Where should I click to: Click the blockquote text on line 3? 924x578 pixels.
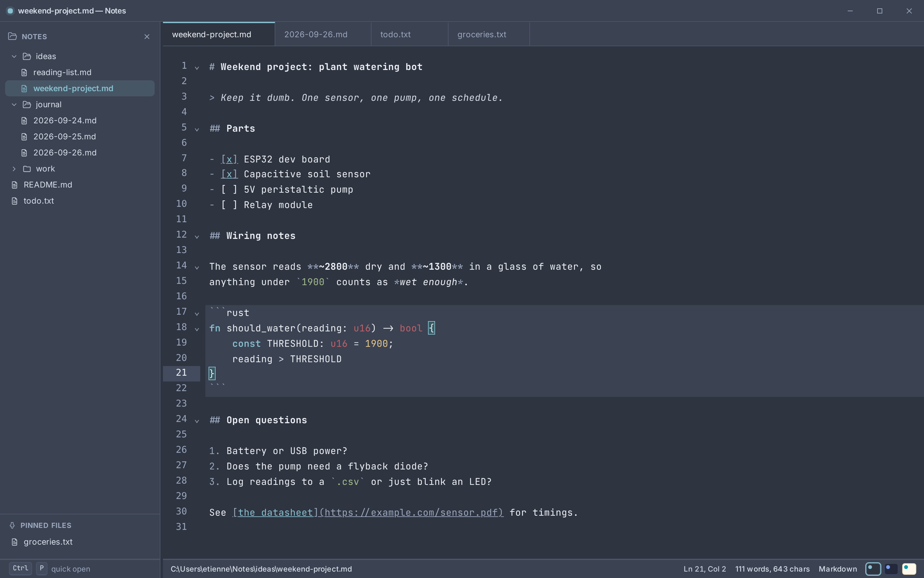click(362, 98)
